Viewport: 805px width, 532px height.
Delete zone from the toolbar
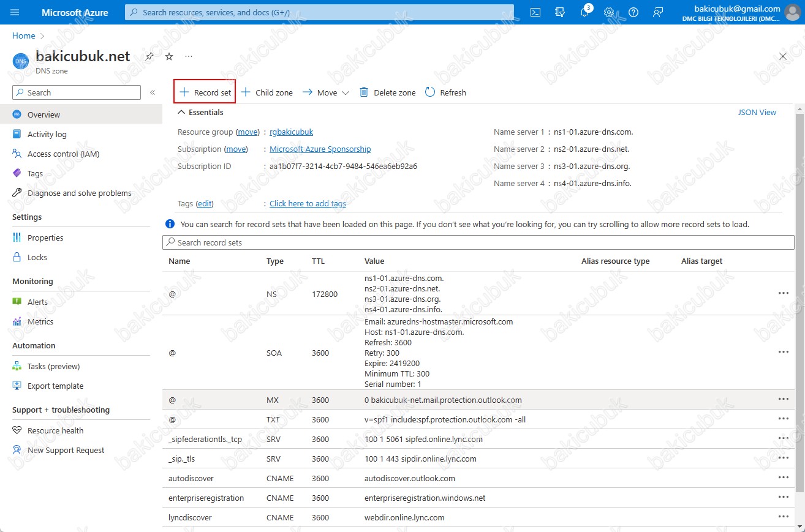387,92
